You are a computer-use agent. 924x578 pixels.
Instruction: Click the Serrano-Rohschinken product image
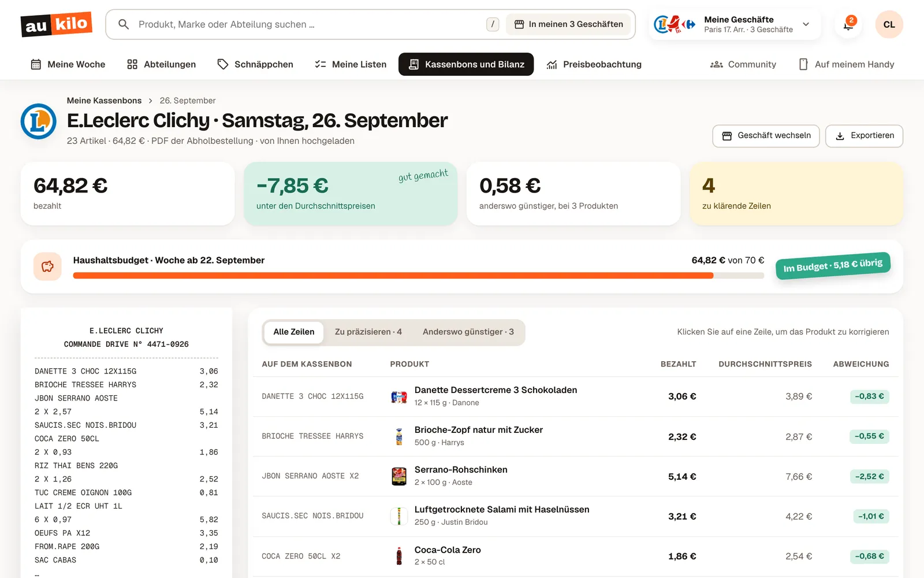point(399,476)
